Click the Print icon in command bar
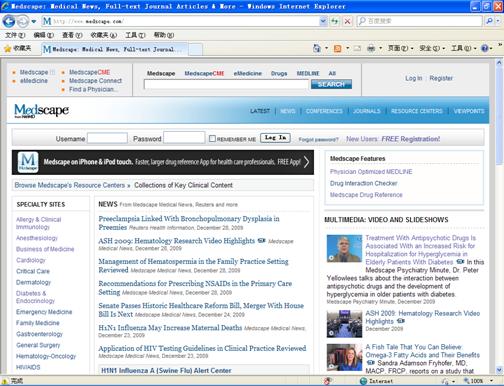Image resolution: width=504 pixels, height=386 pixels. pos(371,49)
